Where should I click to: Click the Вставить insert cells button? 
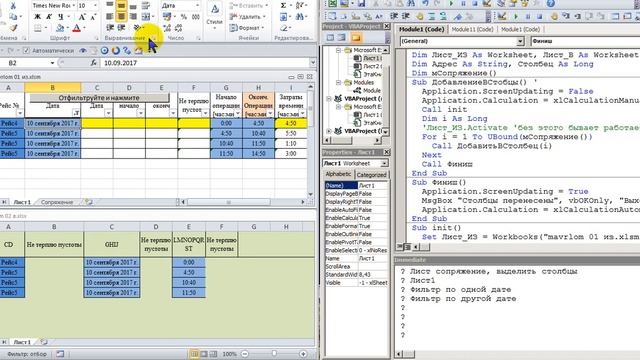[x=249, y=6]
